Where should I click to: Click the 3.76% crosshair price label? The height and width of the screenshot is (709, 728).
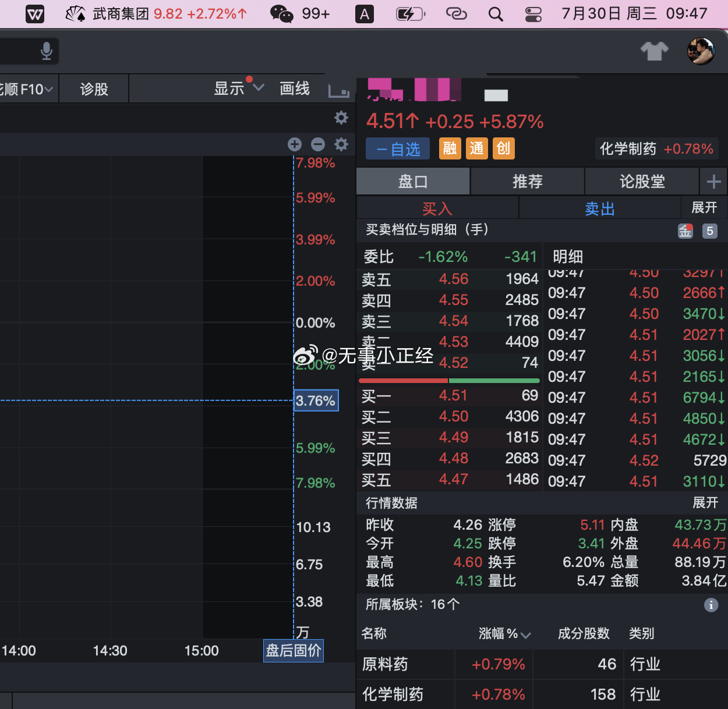(x=316, y=400)
